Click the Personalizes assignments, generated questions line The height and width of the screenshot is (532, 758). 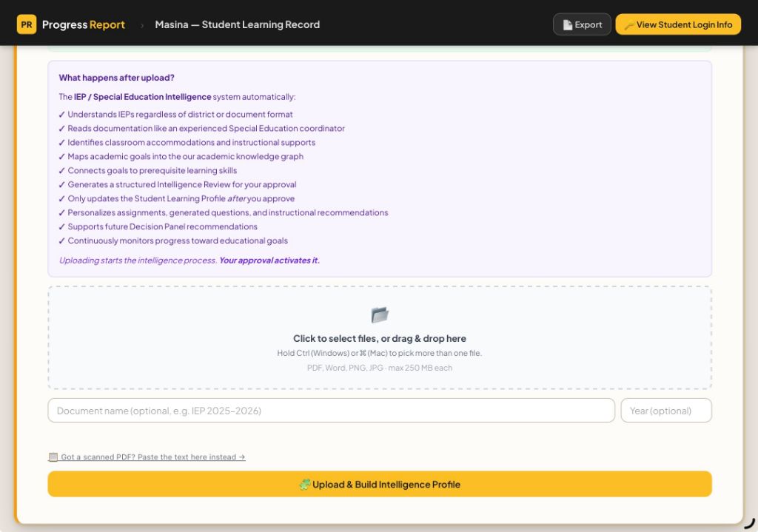pyautogui.click(x=224, y=212)
